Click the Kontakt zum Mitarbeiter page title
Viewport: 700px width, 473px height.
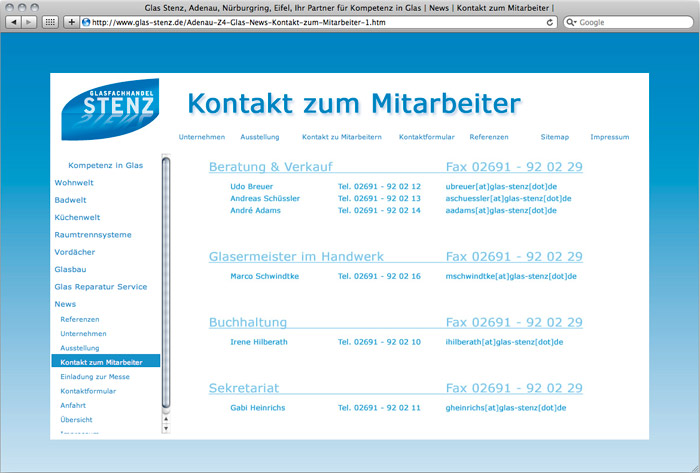354,104
